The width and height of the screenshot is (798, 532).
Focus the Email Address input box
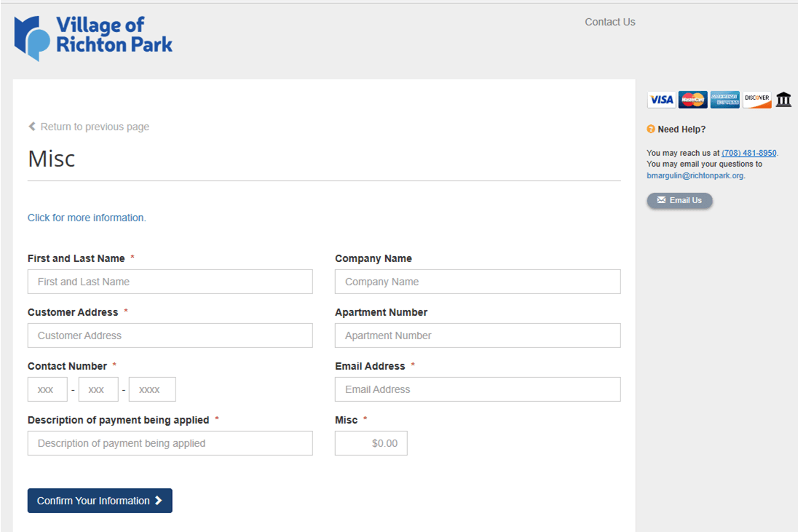click(478, 389)
